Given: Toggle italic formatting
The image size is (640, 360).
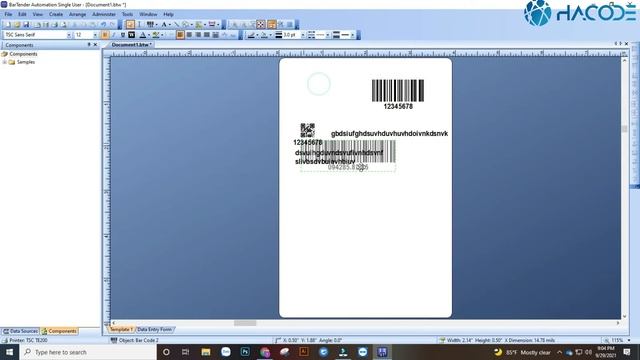Looking at the screenshot, I should click(113, 35).
